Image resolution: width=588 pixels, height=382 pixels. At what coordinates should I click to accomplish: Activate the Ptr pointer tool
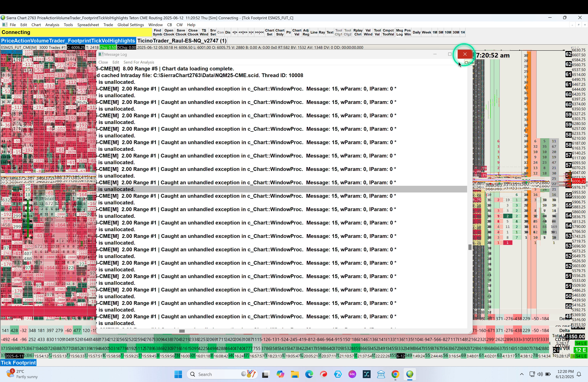coord(288,32)
